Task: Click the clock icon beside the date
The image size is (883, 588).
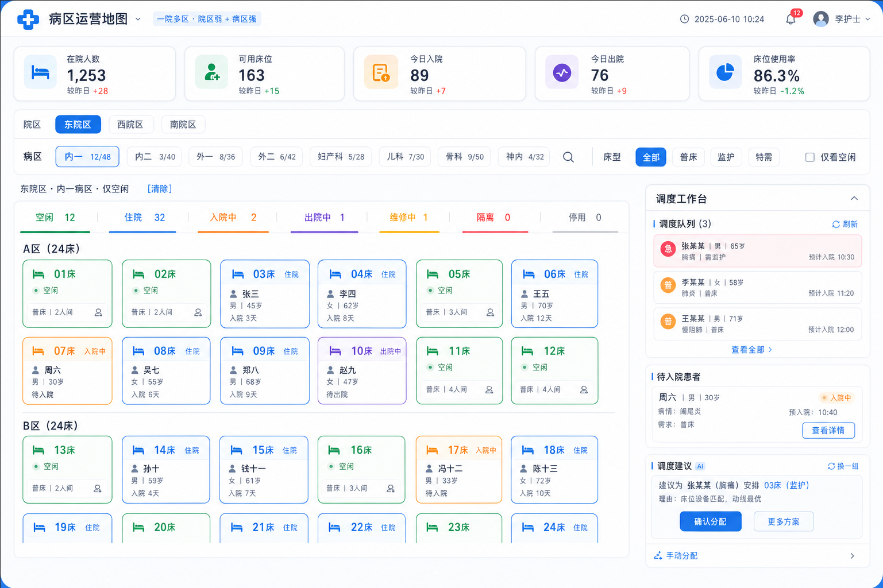Action: pyautogui.click(x=684, y=19)
